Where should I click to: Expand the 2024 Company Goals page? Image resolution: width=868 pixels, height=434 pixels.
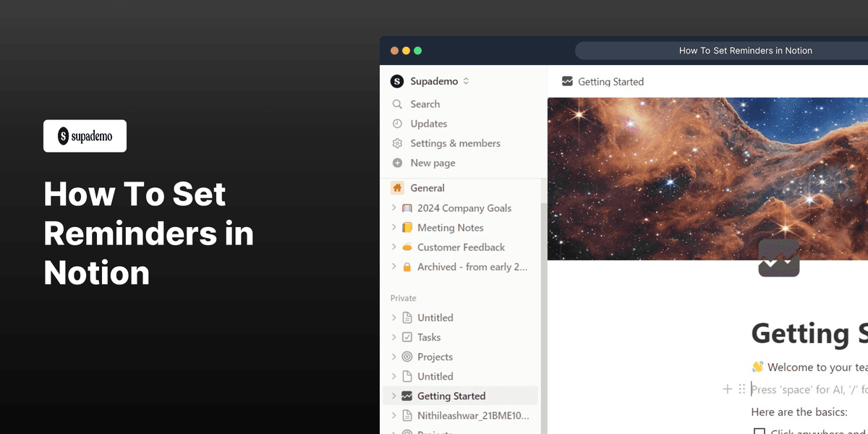394,208
